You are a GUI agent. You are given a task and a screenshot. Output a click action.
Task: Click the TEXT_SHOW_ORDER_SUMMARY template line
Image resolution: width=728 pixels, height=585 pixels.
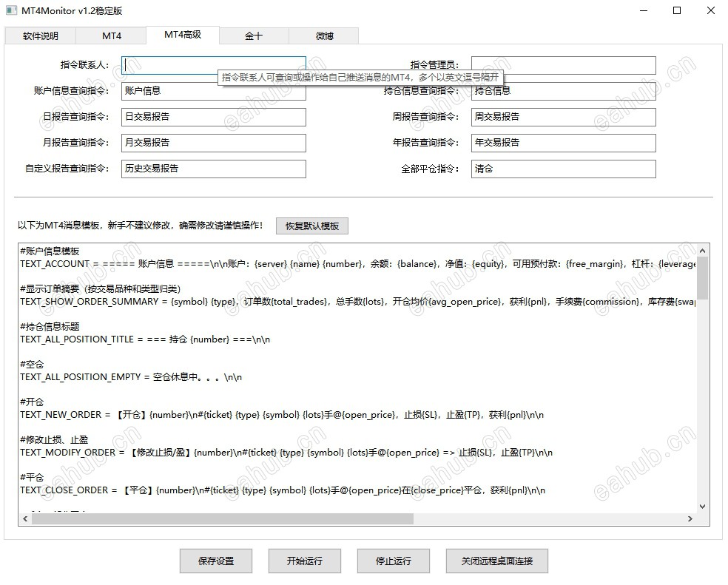coord(357,302)
